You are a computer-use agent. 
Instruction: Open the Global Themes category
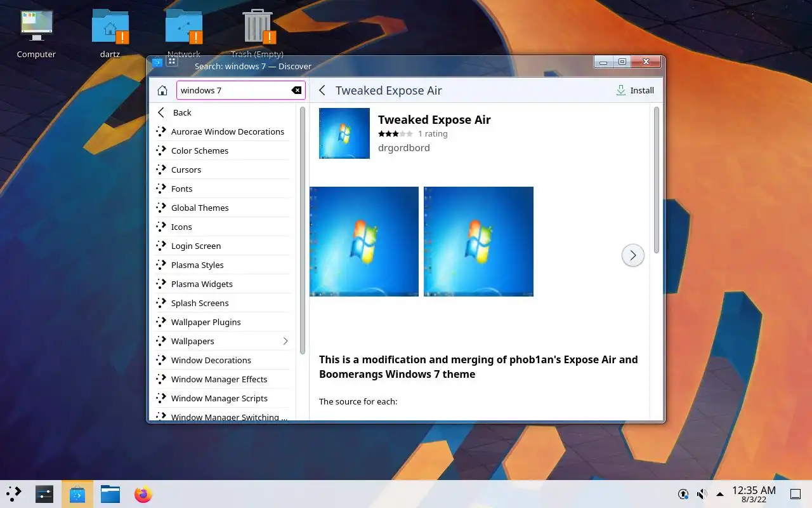pos(223,208)
